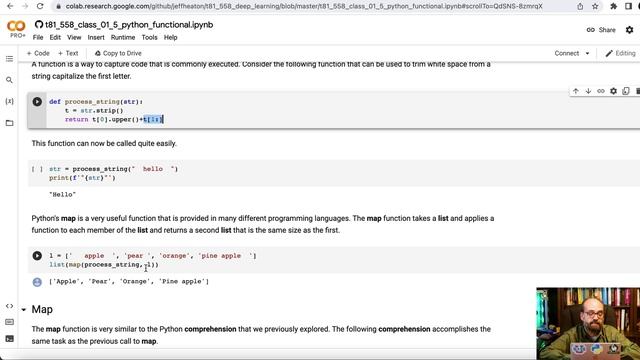Screen dimensions: 640x360
Task: Reload the page with the refresh icon
Action: tap(40, 6)
